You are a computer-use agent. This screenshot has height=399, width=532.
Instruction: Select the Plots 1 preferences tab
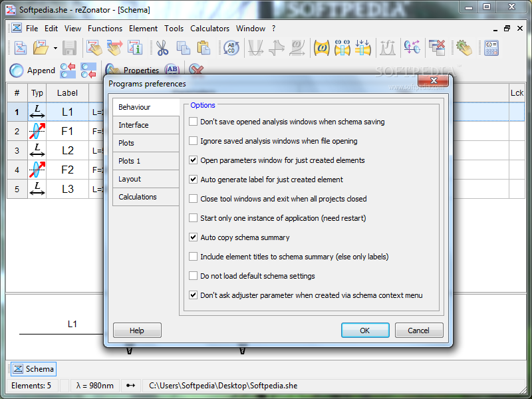pos(146,161)
